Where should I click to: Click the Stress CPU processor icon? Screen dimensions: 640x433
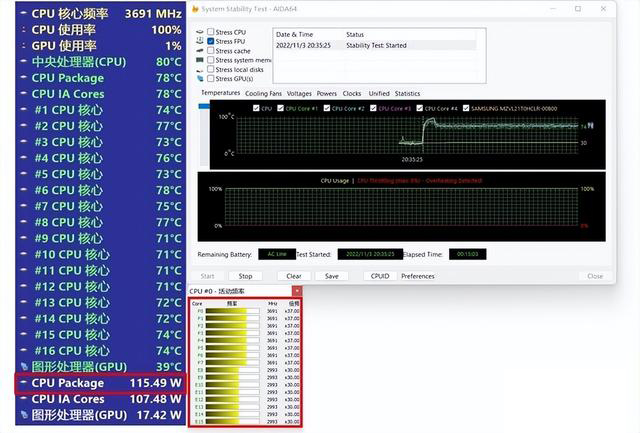click(x=198, y=32)
